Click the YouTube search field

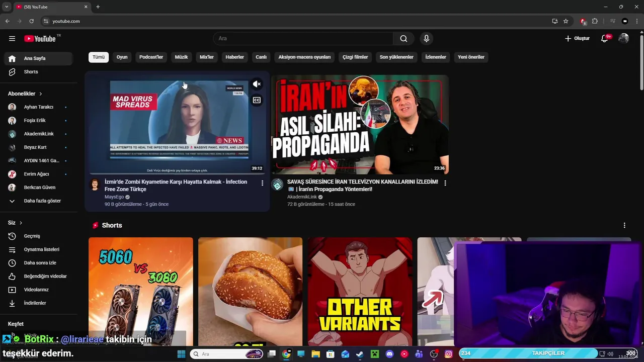[303, 39]
